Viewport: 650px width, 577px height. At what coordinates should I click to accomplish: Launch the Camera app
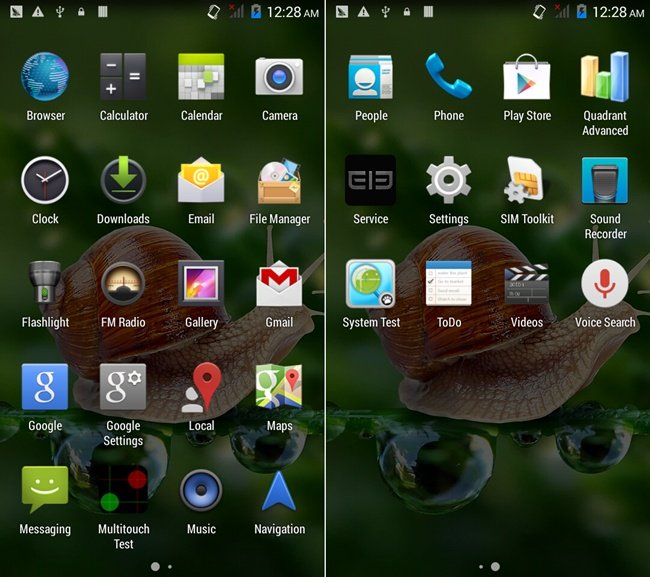279,77
